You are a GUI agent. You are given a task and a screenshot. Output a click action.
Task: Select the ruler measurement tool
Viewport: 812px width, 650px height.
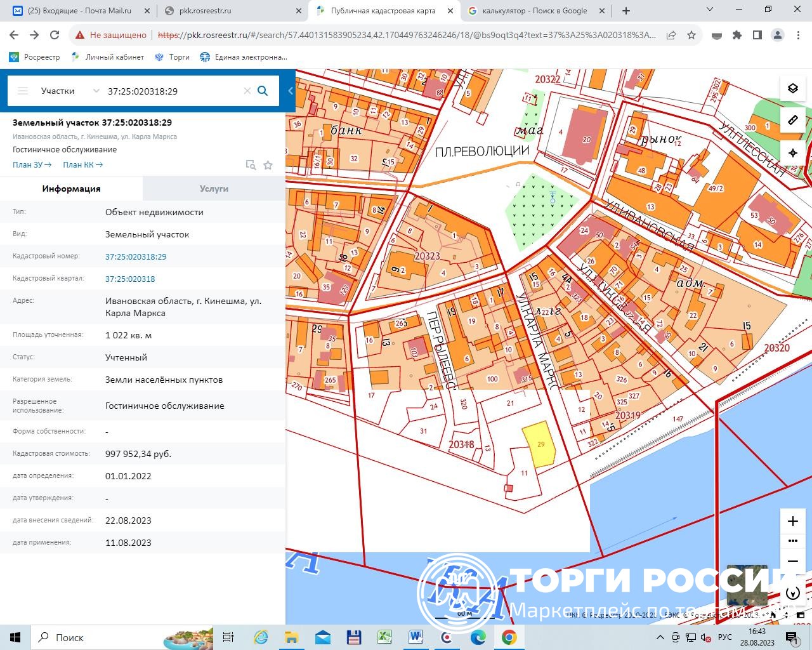792,120
